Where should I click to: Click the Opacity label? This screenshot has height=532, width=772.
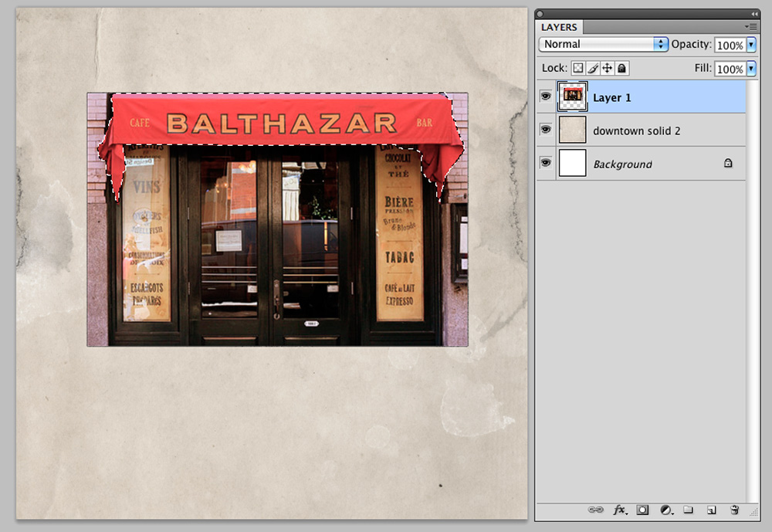[x=691, y=44]
